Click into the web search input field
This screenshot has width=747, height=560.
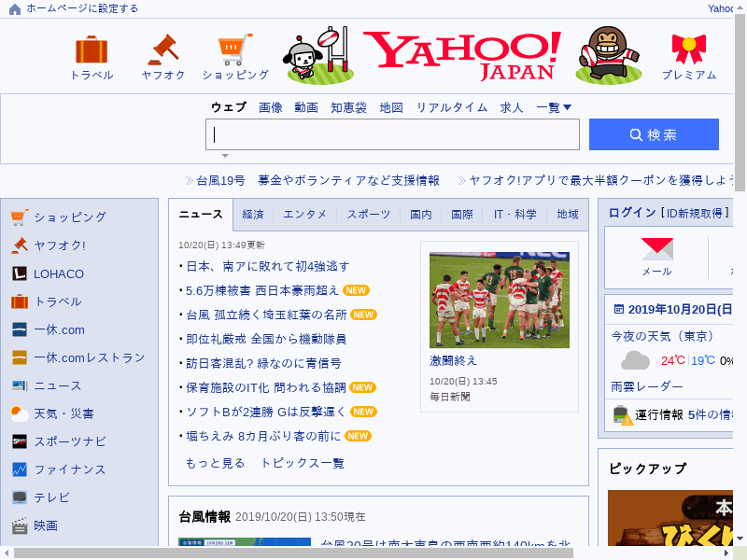click(x=392, y=134)
